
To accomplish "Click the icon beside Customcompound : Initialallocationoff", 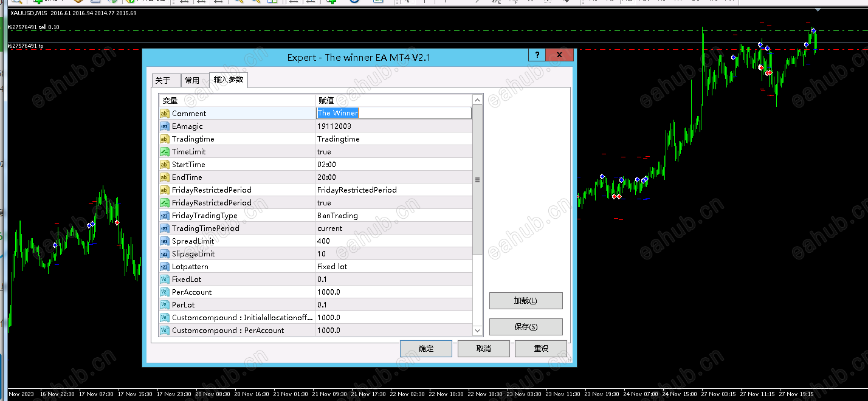I will click(164, 318).
